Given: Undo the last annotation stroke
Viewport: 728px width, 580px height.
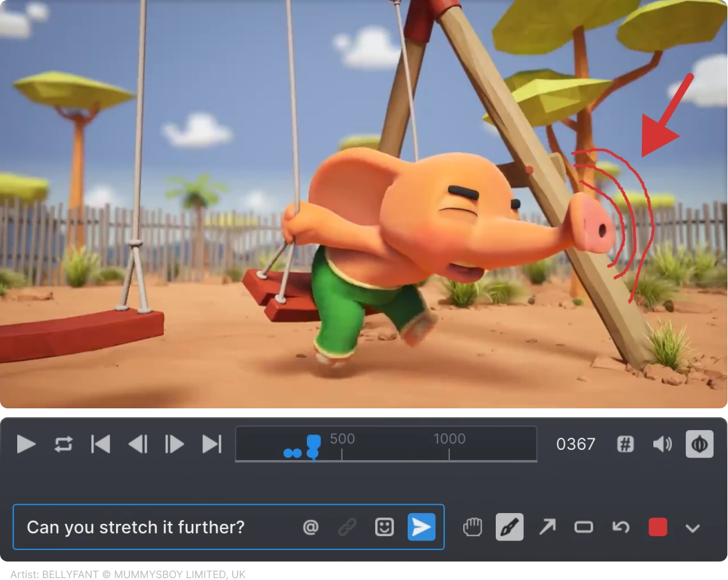Looking at the screenshot, I should tap(620, 527).
